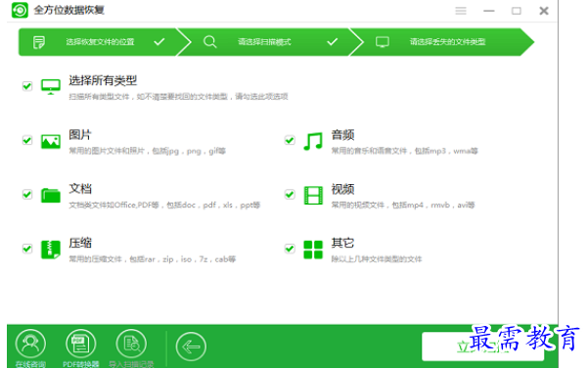This screenshot has width=588, height=369.
Task: Click the app logo in title bar
Action: pos(20,10)
